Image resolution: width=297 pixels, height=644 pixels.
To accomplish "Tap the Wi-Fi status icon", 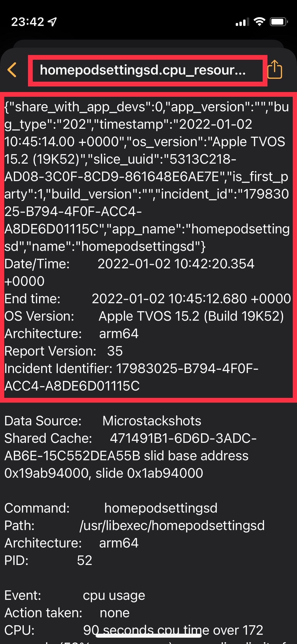I will [259, 22].
